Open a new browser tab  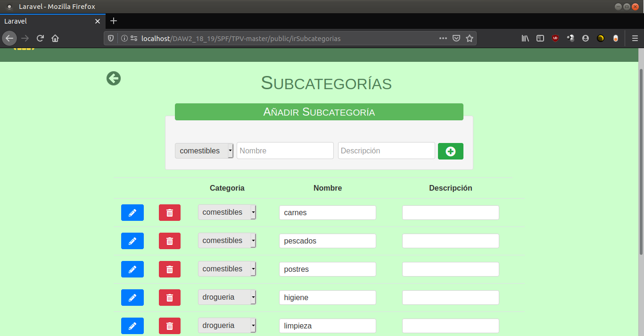114,21
